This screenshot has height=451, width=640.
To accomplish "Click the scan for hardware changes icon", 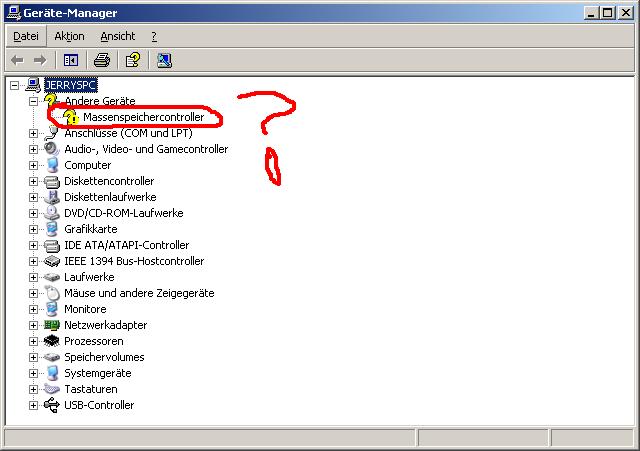I will [x=164, y=60].
